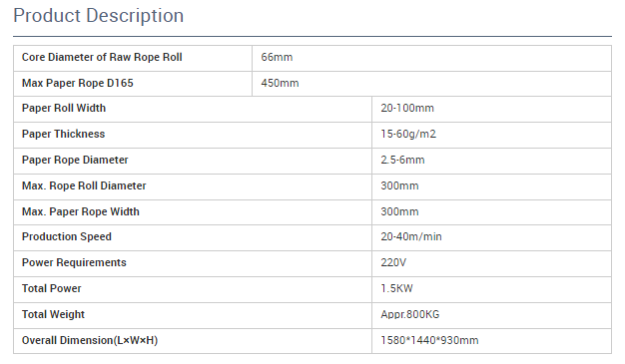Screen dimensions: 625x364
Task: Click the Product Description heading
Action: point(99,16)
